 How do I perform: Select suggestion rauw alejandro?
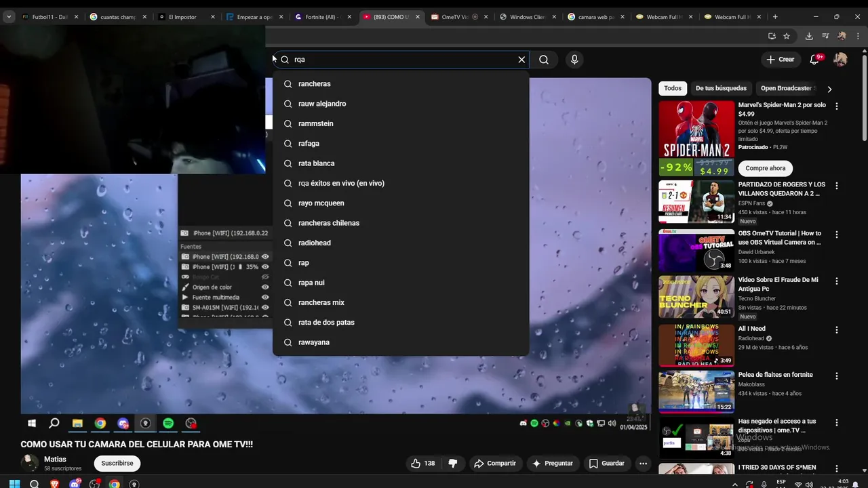(401, 104)
